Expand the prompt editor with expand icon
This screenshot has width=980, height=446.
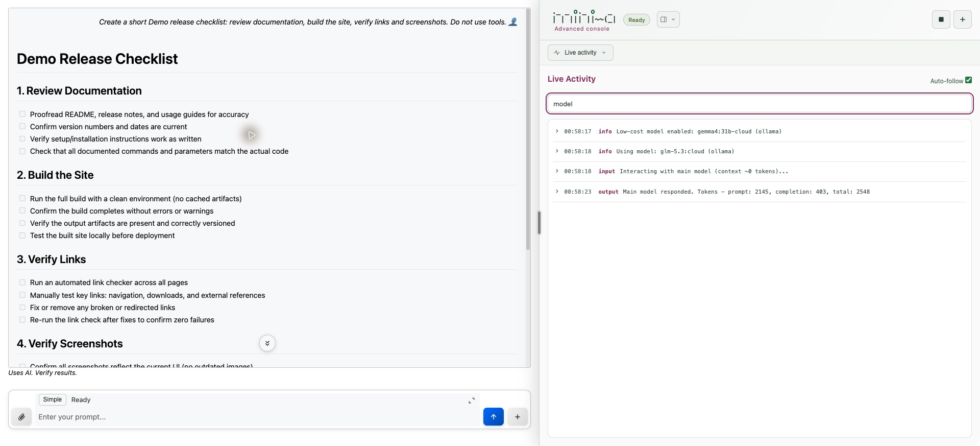point(472,401)
